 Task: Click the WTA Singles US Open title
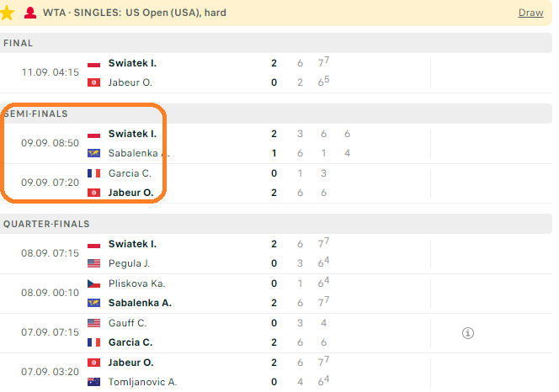tap(135, 13)
